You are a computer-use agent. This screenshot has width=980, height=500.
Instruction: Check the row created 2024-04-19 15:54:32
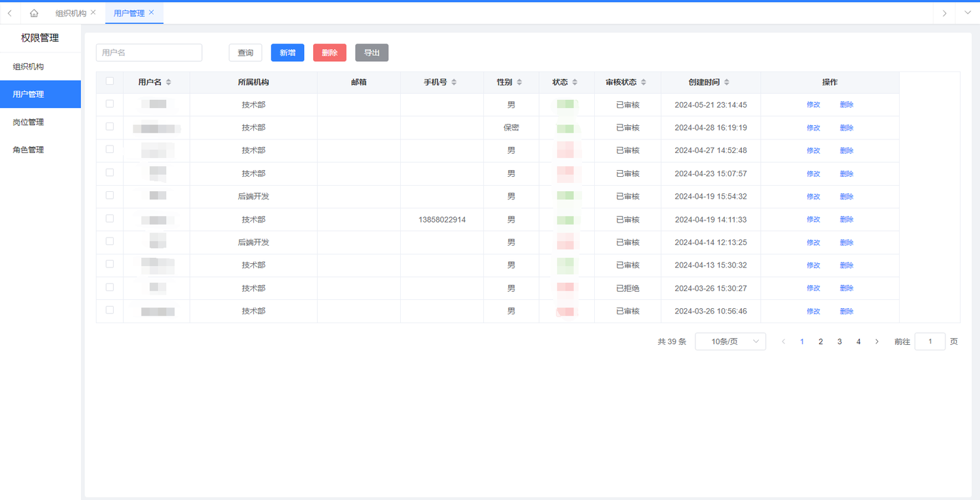pyautogui.click(x=110, y=195)
